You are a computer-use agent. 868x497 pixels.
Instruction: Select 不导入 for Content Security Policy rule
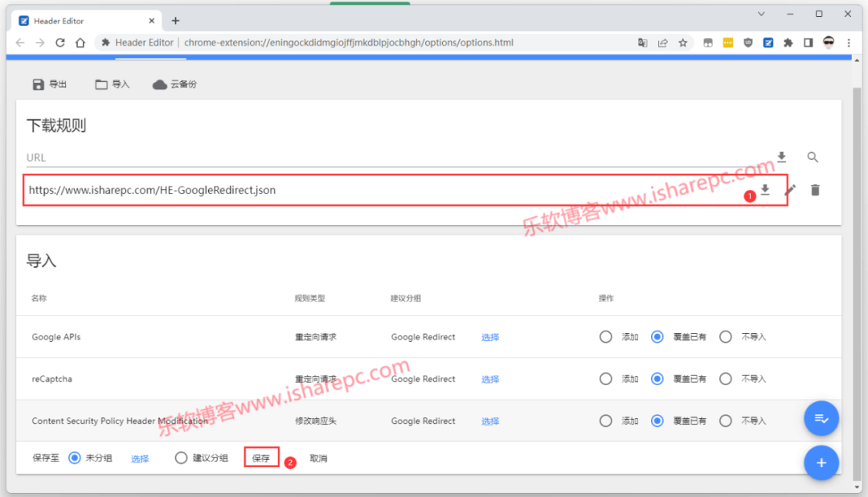(725, 421)
